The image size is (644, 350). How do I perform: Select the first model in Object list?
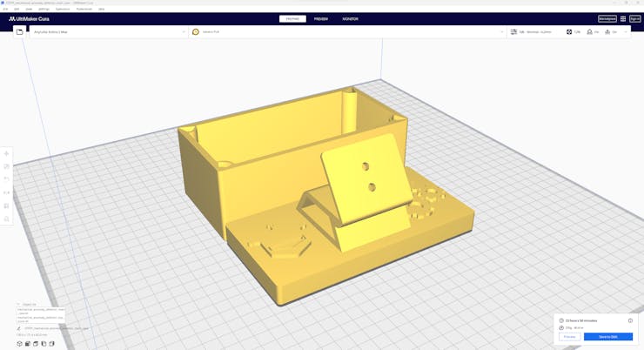(41, 311)
